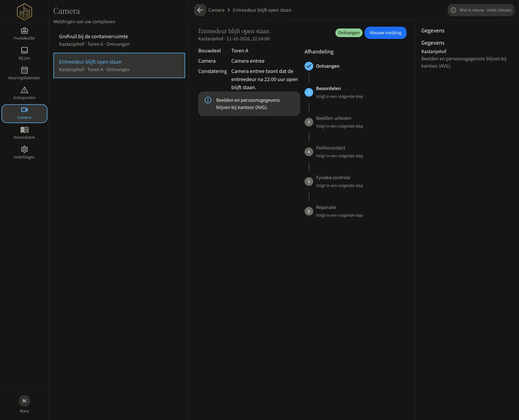Click the Constatering field label

[213, 71]
